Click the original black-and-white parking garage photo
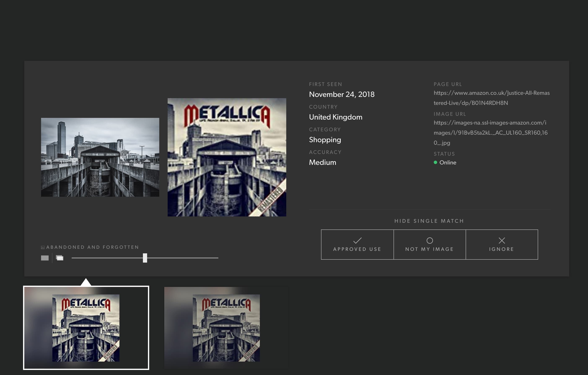The width and height of the screenshot is (588, 375). pos(100,157)
